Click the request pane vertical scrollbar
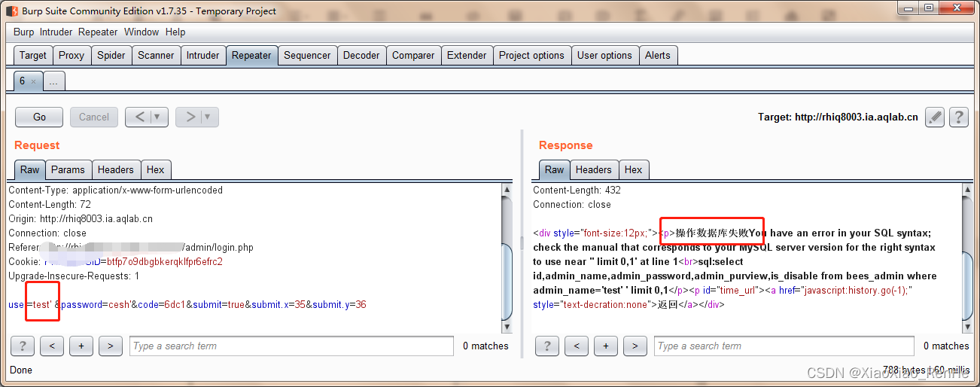This screenshot has width=980, height=387. (x=507, y=257)
